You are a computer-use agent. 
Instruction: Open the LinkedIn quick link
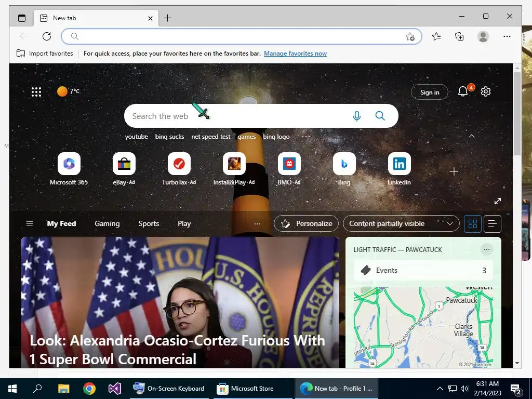(x=400, y=169)
